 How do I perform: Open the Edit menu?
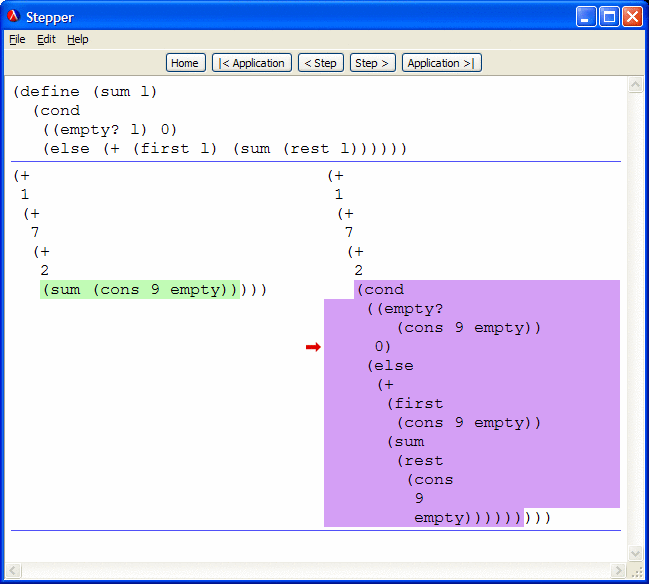coord(46,39)
